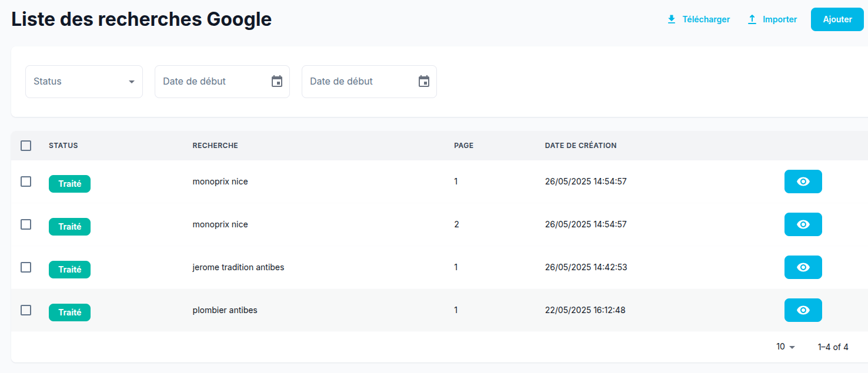Select the jerome tradition antibes row checkbox

coord(26,267)
